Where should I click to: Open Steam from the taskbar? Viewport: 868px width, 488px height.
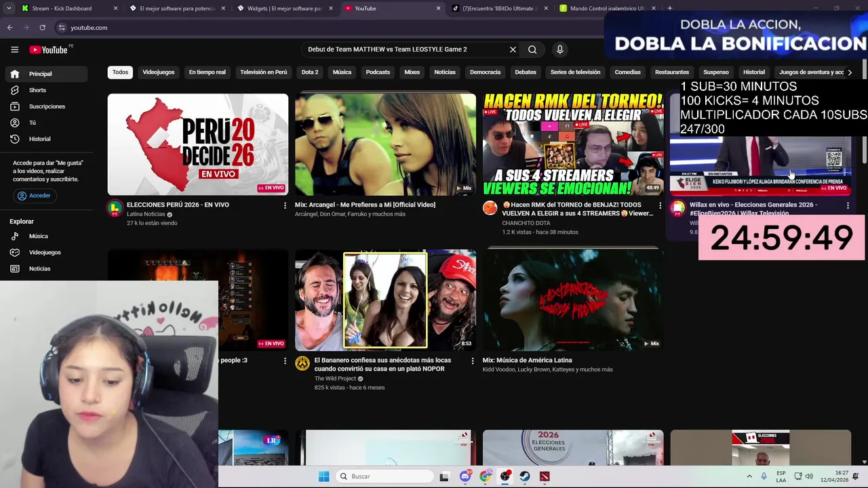[x=525, y=476]
